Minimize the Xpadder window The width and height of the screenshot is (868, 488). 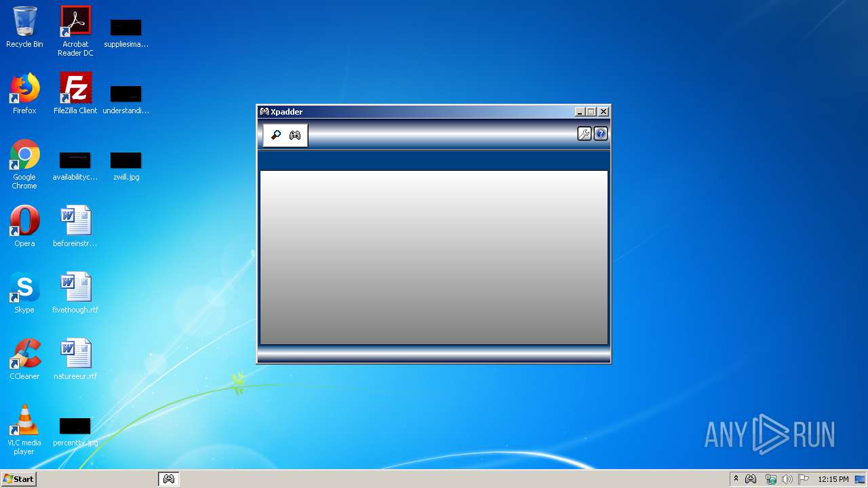[x=580, y=112]
